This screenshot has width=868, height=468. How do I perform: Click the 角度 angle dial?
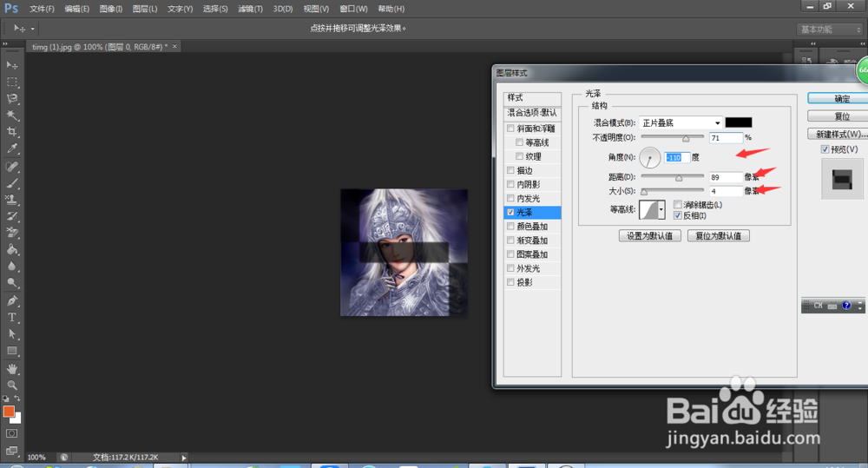pyautogui.click(x=649, y=157)
